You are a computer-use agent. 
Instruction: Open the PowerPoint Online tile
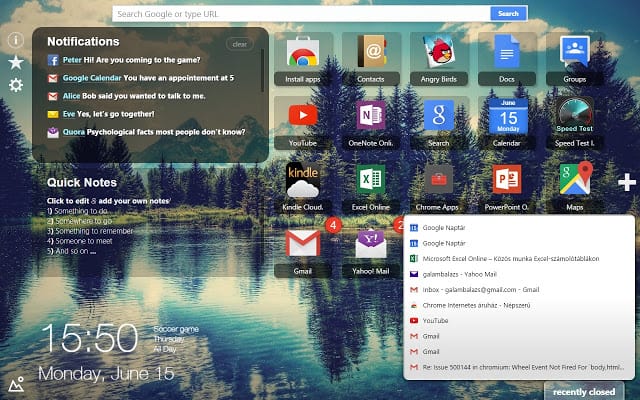(507, 187)
